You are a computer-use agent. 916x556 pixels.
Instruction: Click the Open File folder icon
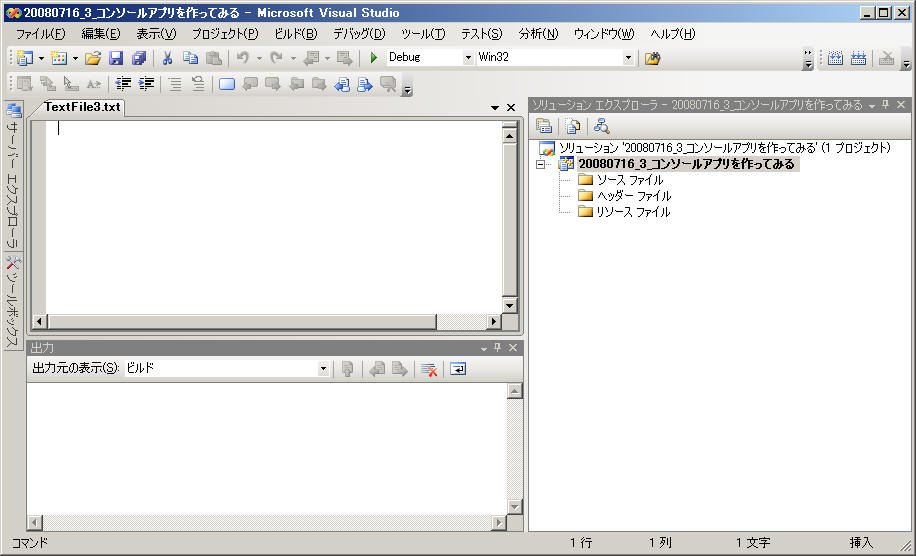93,58
